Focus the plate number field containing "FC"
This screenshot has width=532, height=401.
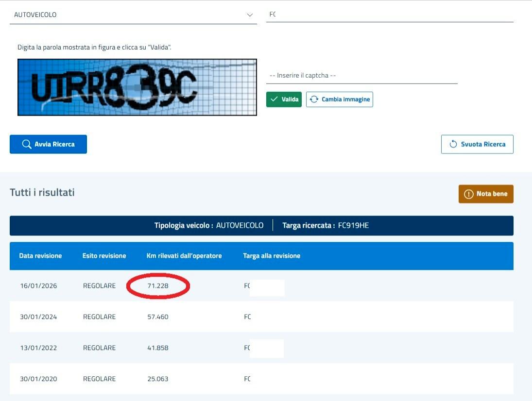(x=390, y=14)
